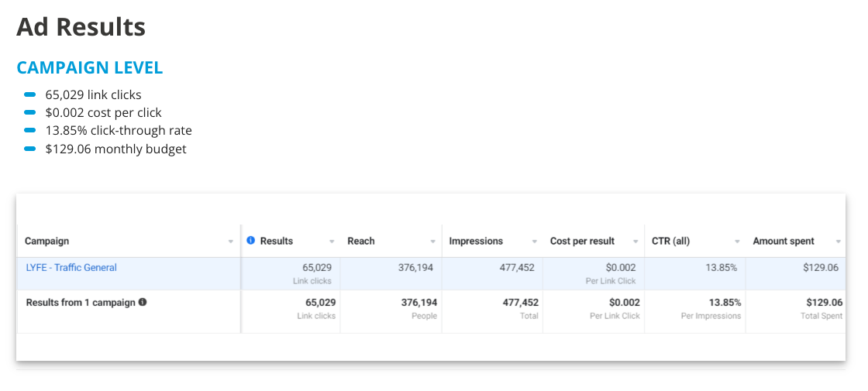The height and width of the screenshot is (391, 868).
Task: Click the 376,194 reach value in campaign row
Action: (x=415, y=268)
